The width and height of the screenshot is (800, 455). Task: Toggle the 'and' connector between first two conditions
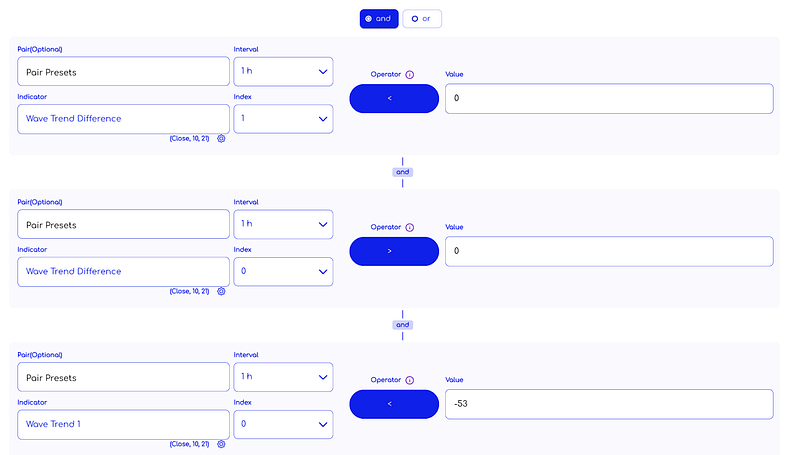coord(403,172)
